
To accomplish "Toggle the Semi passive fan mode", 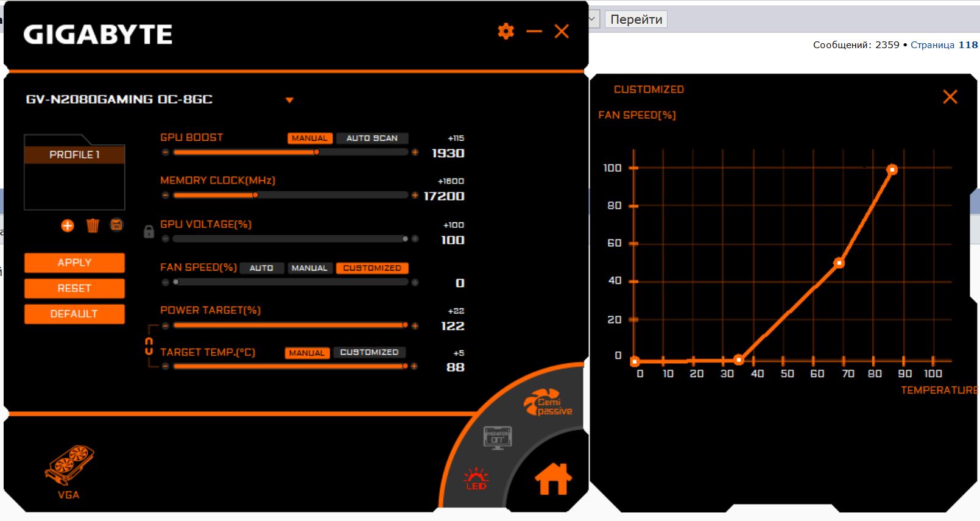I will 548,402.
